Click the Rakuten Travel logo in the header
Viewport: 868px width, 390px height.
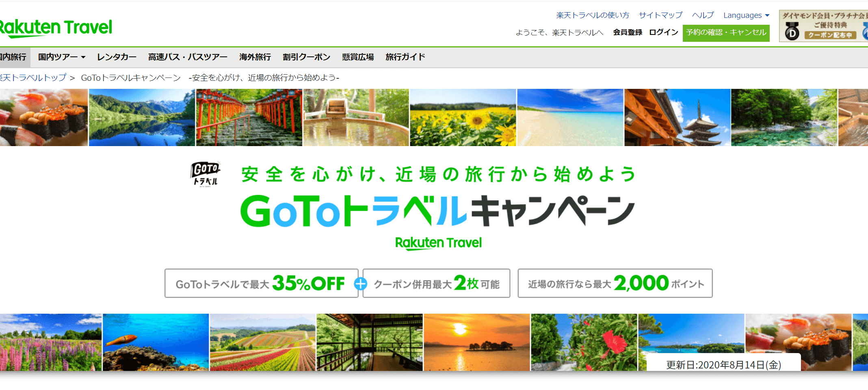coord(56,28)
